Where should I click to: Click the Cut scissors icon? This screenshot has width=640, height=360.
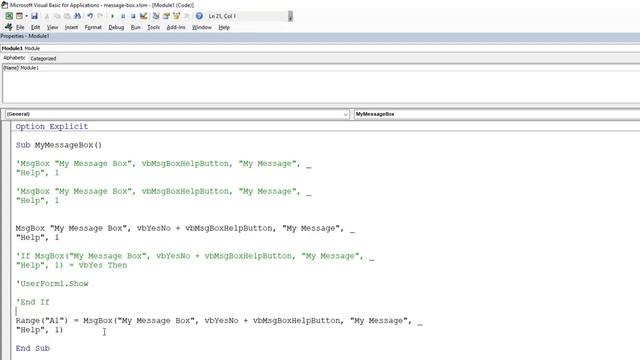click(47, 16)
